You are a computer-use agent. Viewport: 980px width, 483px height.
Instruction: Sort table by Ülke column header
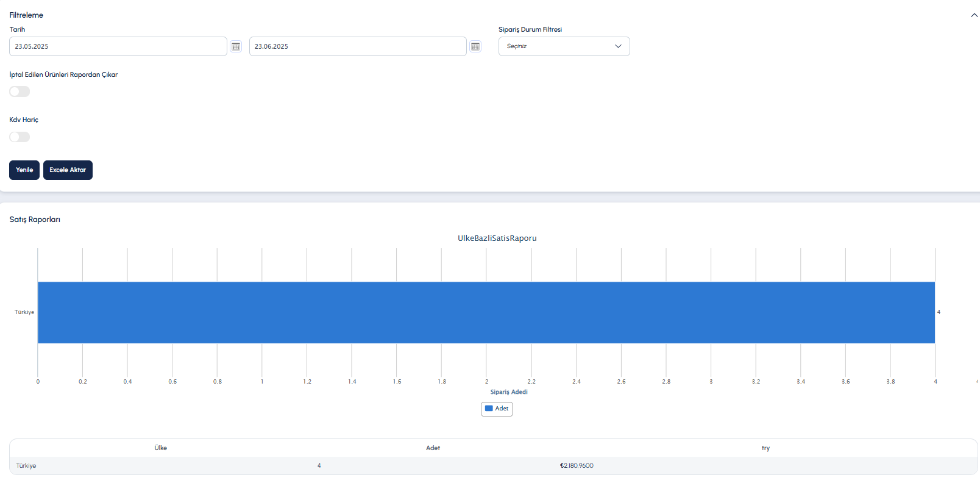[x=161, y=448]
